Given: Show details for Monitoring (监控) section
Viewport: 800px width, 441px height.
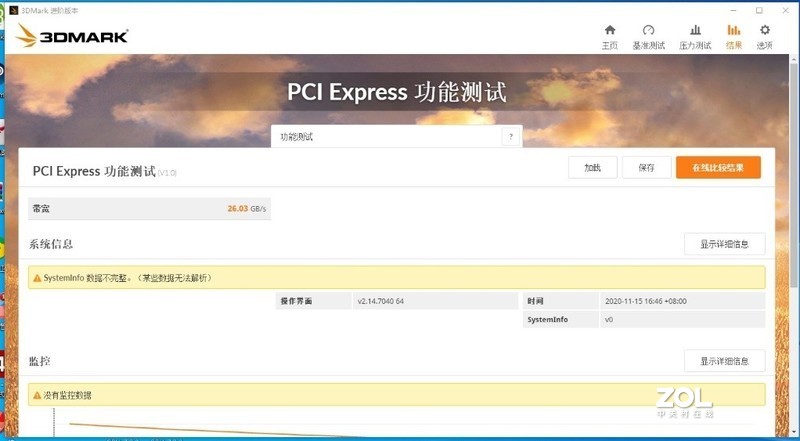Looking at the screenshot, I should click(724, 361).
